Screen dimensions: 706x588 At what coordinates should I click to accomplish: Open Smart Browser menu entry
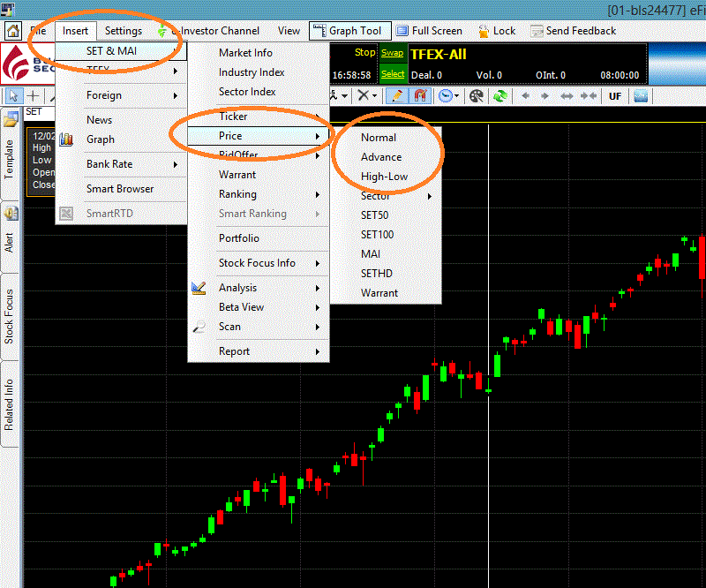120,189
